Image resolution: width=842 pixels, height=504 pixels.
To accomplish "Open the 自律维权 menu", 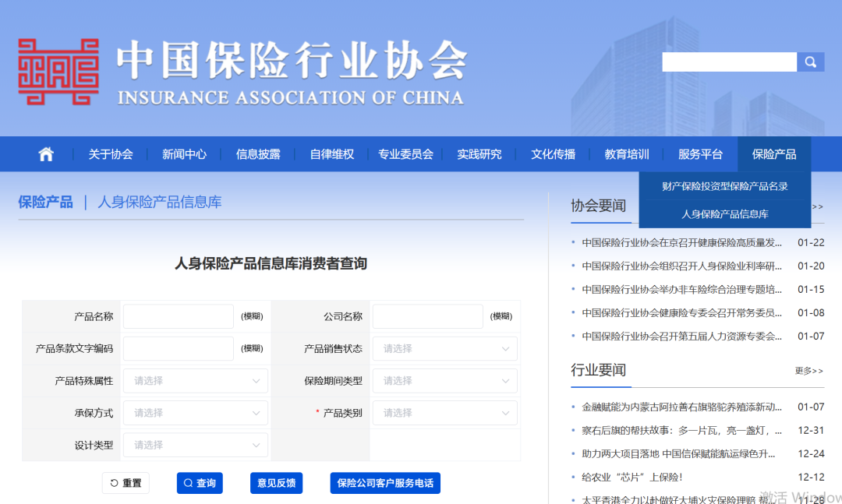I will tap(332, 154).
